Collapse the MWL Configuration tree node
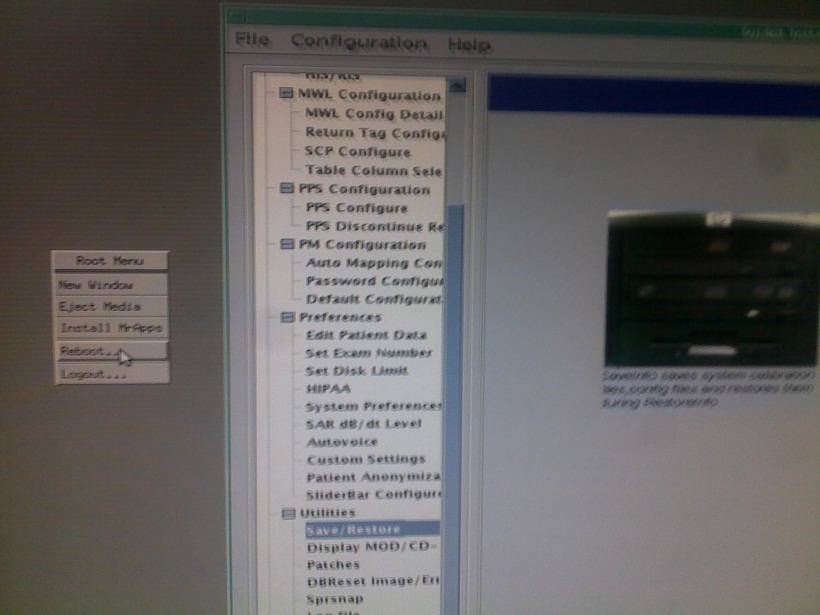820x615 pixels. [x=287, y=96]
